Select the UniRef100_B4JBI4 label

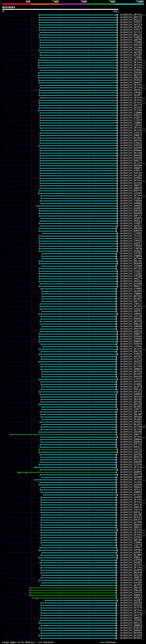point(131,638)
